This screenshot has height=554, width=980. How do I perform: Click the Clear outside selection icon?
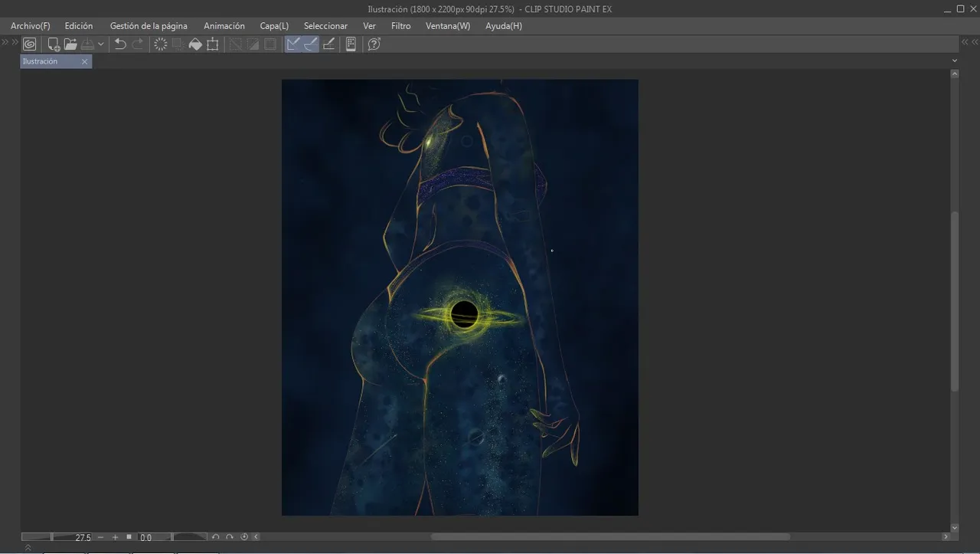[x=178, y=44]
